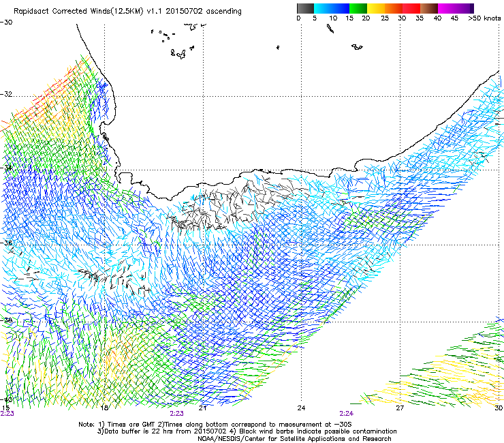Click the '25' legend scale number
This screenshot has height=443, width=504.
385,18
